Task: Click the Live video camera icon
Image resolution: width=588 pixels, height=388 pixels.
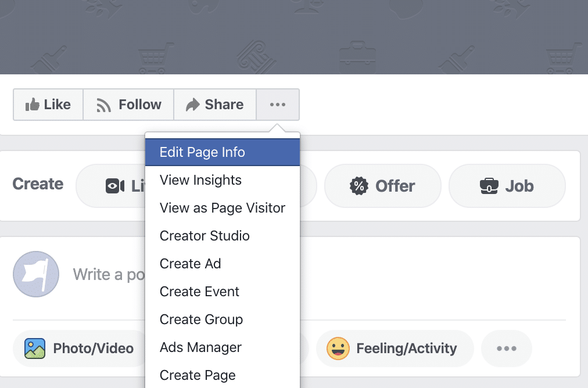Action: click(114, 186)
